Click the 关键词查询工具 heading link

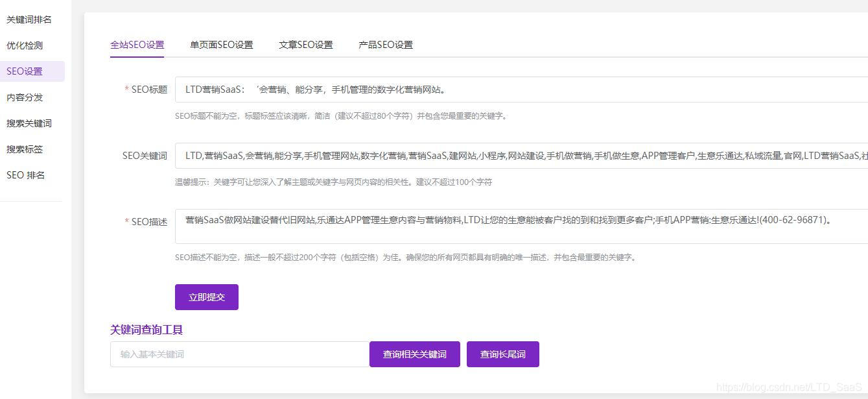pyautogui.click(x=147, y=330)
